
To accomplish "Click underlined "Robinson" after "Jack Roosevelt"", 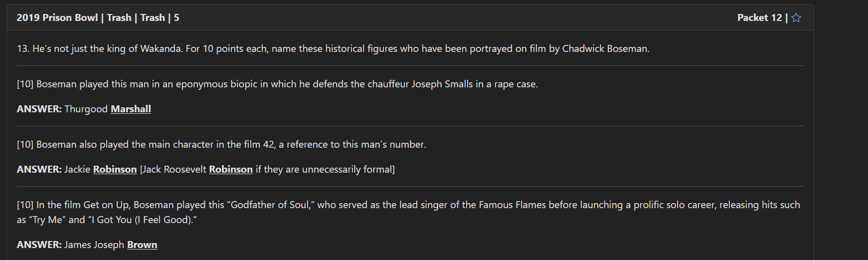I will pos(230,170).
